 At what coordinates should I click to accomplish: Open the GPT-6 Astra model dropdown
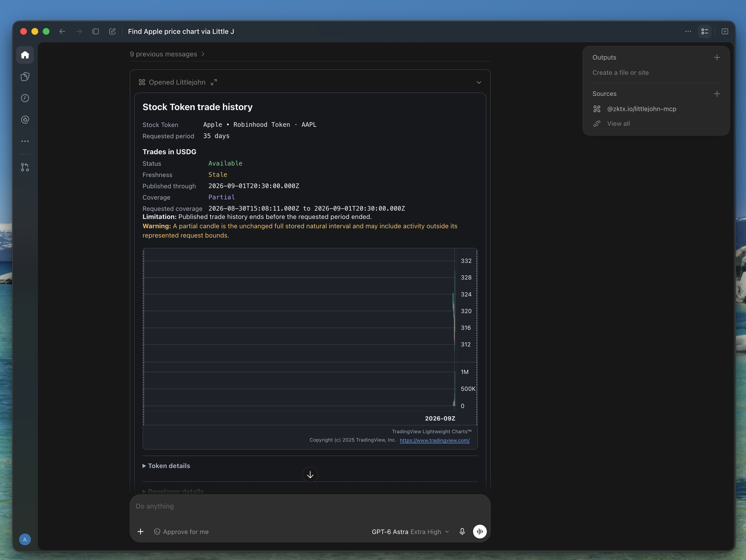(411, 532)
